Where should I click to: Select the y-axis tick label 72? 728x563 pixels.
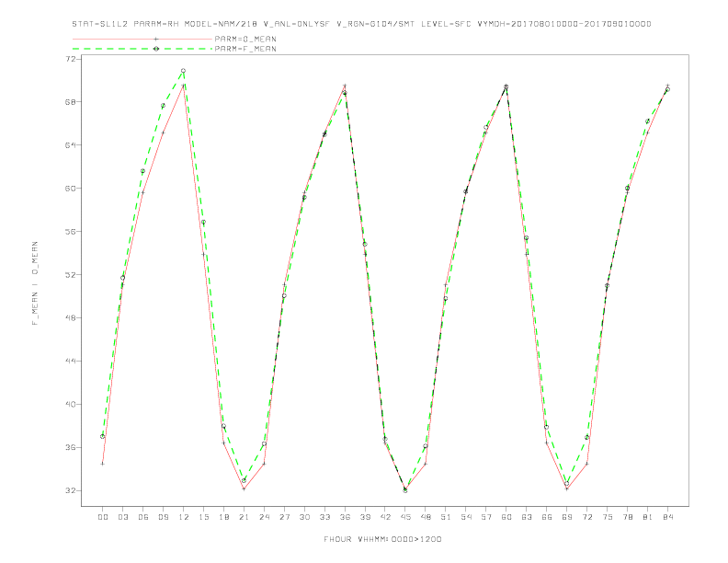pyautogui.click(x=71, y=59)
